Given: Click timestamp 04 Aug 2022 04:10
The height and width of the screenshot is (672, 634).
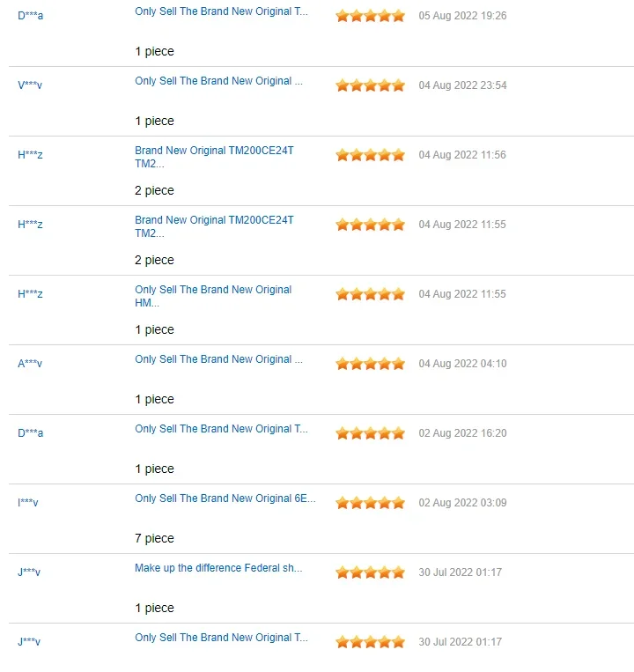Looking at the screenshot, I should click(x=462, y=364).
